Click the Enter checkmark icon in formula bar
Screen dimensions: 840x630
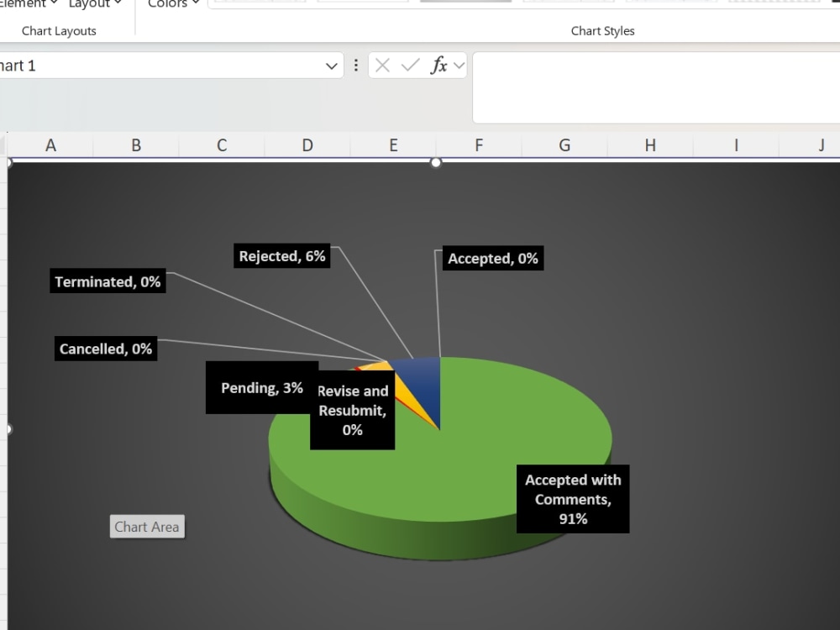411,66
